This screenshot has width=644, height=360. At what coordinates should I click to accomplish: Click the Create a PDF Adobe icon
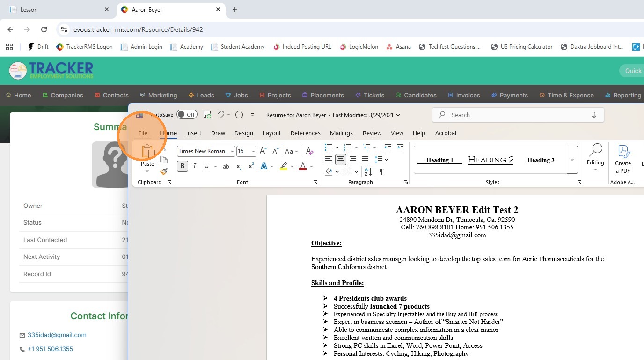(623, 159)
